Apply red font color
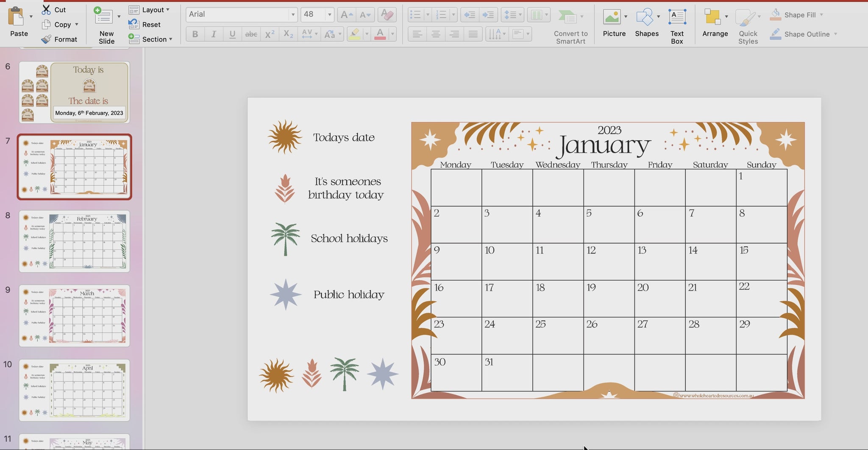The height and width of the screenshot is (450, 868). coord(380,34)
